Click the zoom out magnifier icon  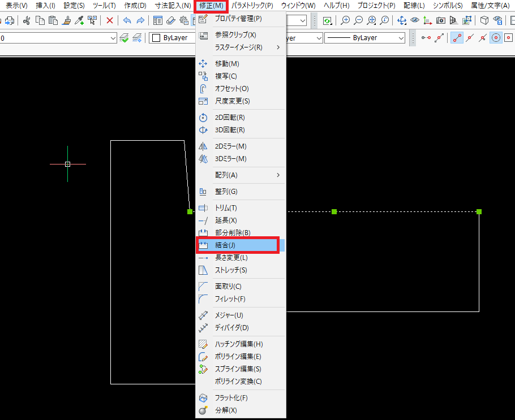[x=358, y=21]
